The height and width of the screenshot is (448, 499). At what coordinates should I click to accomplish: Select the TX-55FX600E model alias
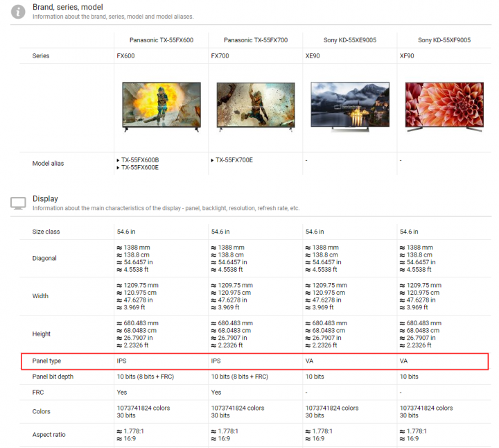(140, 168)
